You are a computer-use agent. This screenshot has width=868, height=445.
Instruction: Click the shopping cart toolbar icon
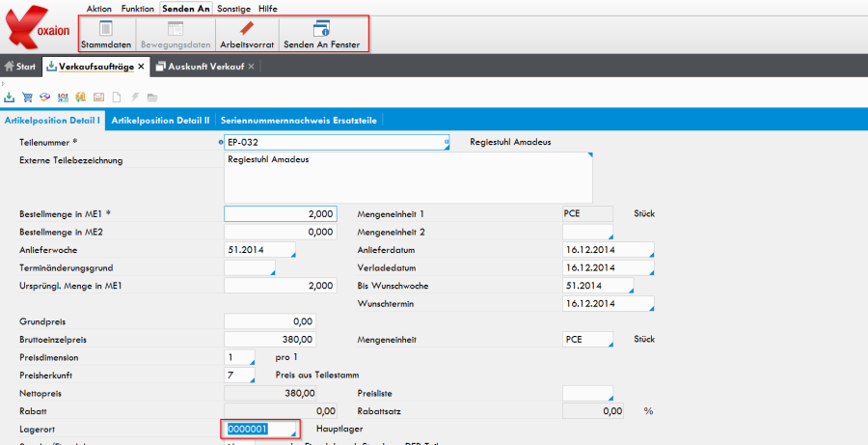click(27, 97)
